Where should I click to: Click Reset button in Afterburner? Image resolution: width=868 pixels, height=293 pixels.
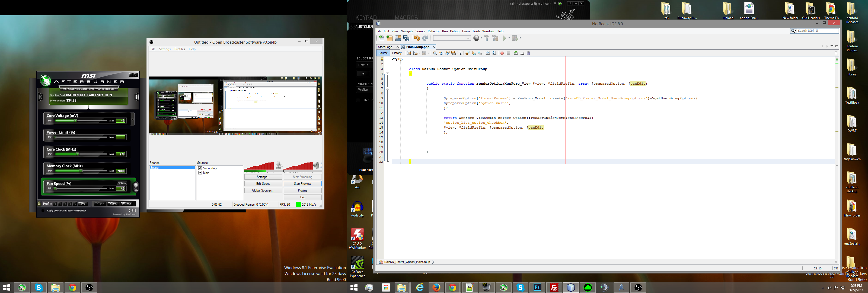[x=113, y=204]
